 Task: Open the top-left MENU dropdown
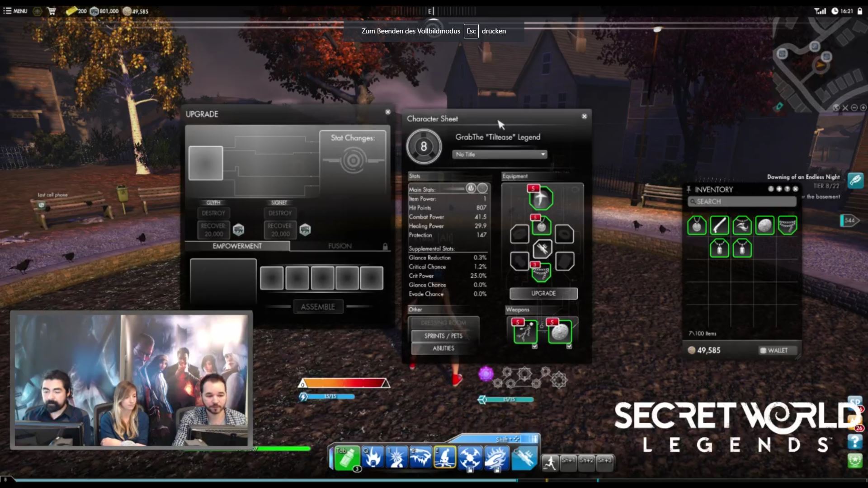pos(15,11)
